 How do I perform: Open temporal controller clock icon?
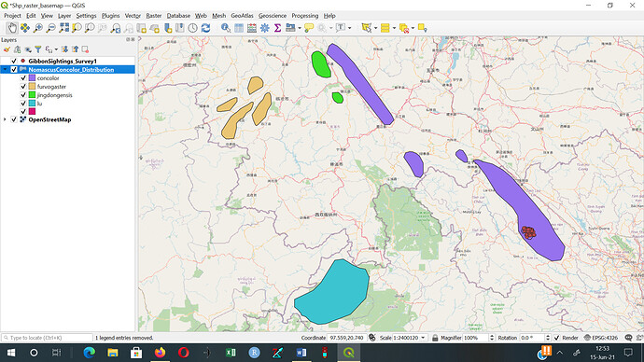tap(192, 28)
